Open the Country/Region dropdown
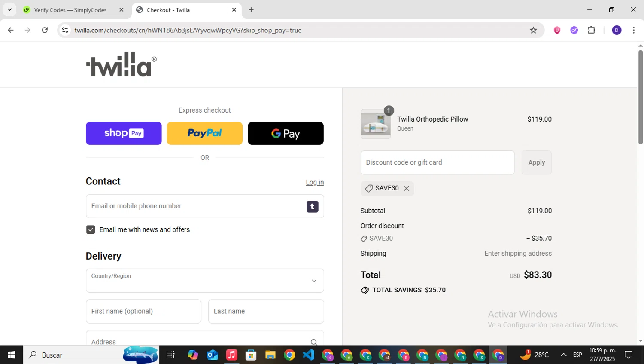Viewport: 644px width, 364px height. [x=205, y=281]
